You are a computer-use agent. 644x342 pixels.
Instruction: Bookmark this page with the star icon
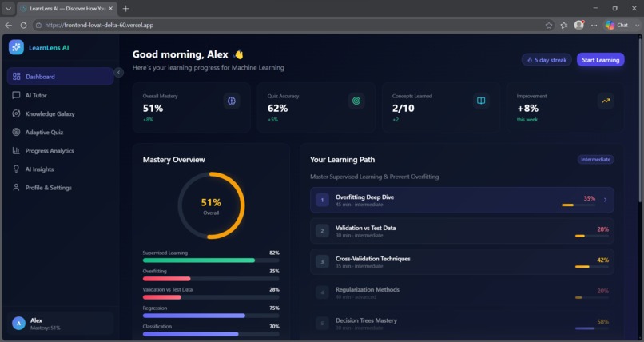pyautogui.click(x=549, y=25)
